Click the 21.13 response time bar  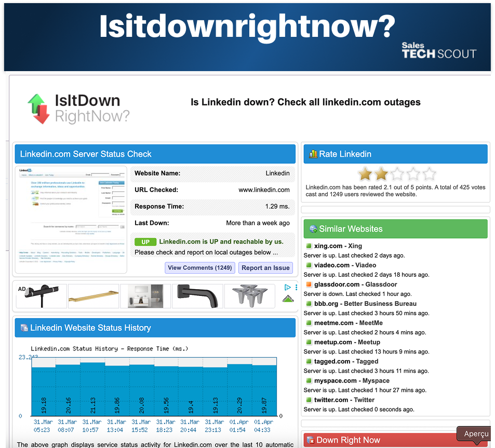coord(93,389)
